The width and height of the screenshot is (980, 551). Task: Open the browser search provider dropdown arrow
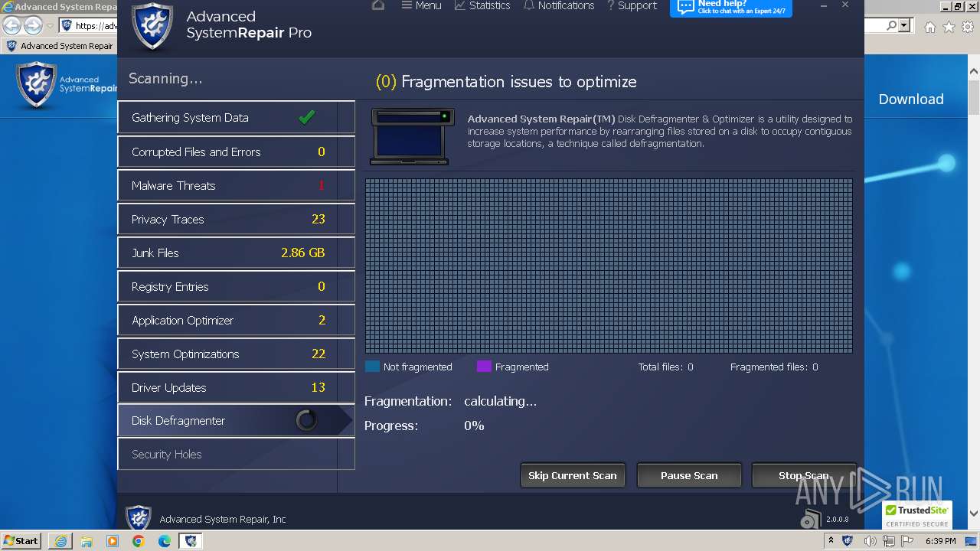coord(904,26)
